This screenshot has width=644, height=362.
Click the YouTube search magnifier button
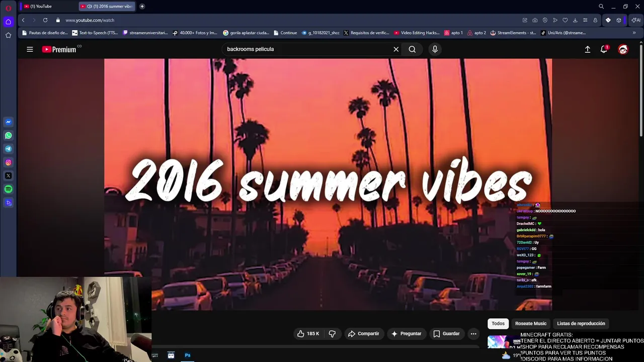412,49
